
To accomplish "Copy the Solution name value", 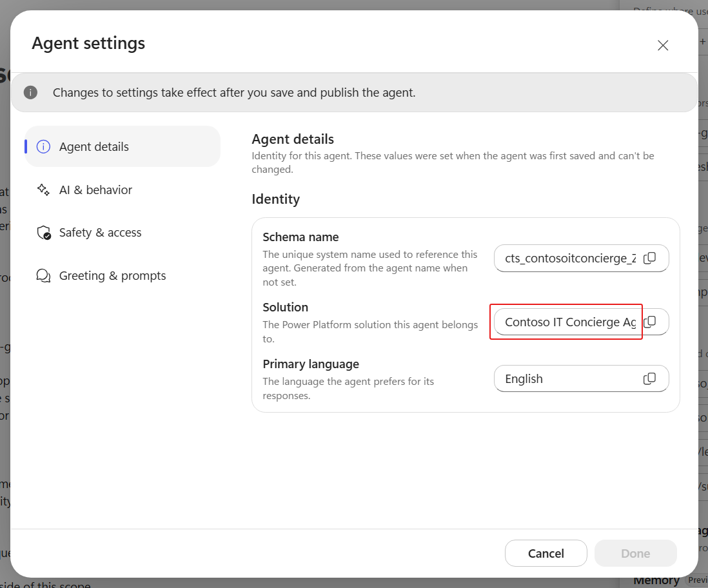I will 649,322.
